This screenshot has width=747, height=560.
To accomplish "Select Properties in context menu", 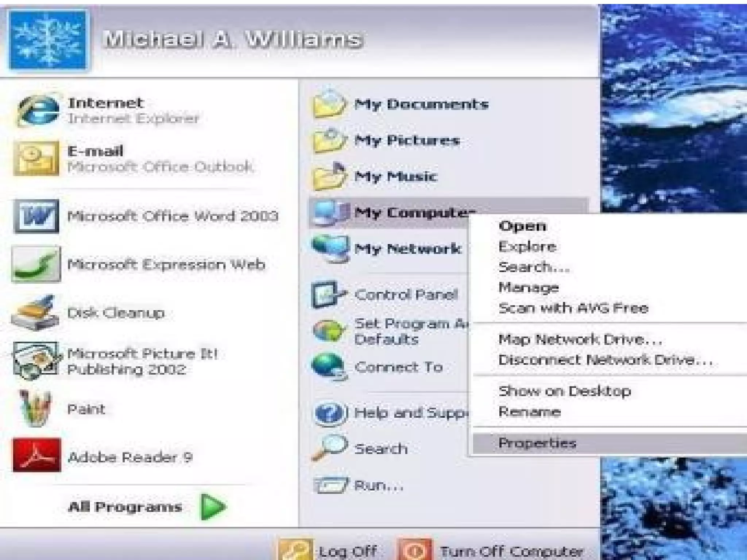I will [x=537, y=443].
